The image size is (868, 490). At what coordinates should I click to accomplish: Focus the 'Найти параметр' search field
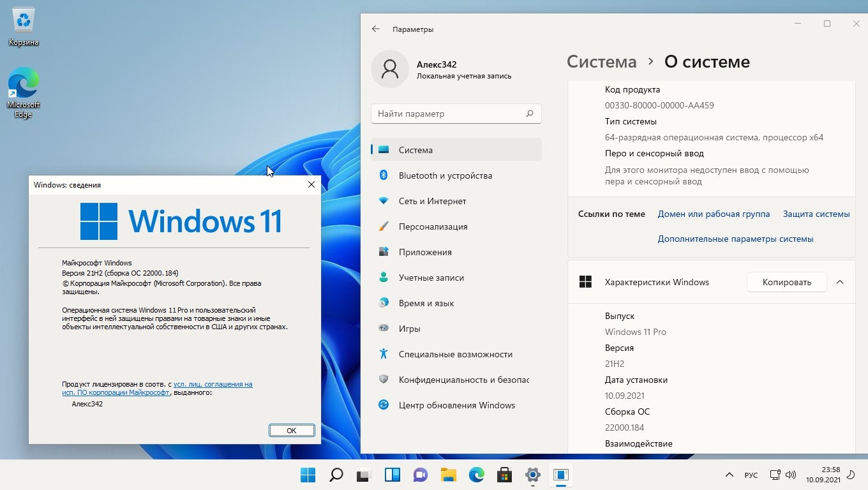[456, 114]
